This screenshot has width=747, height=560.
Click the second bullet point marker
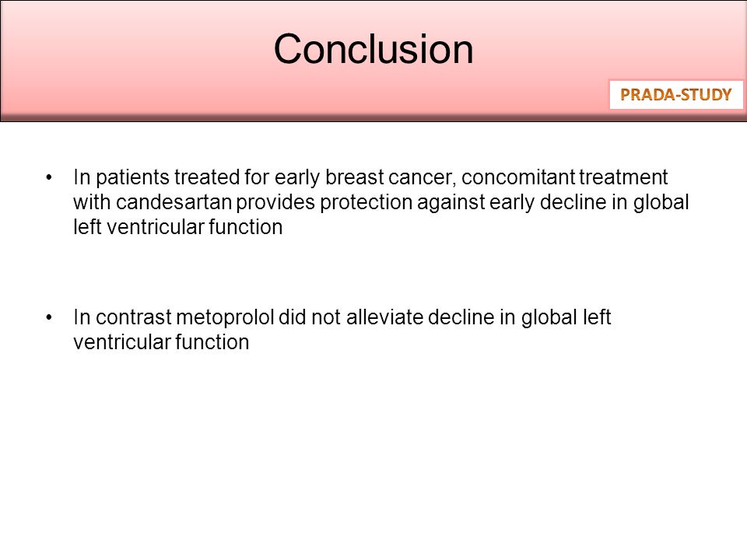point(49,317)
